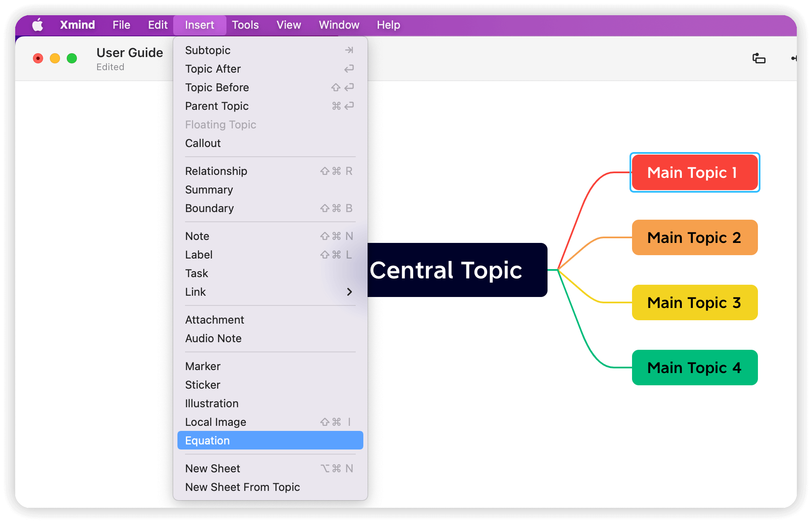Select the yellow Main Topic 3 node
Image resolution: width=812 pixels, height=523 pixels.
[x=695, y=302]
